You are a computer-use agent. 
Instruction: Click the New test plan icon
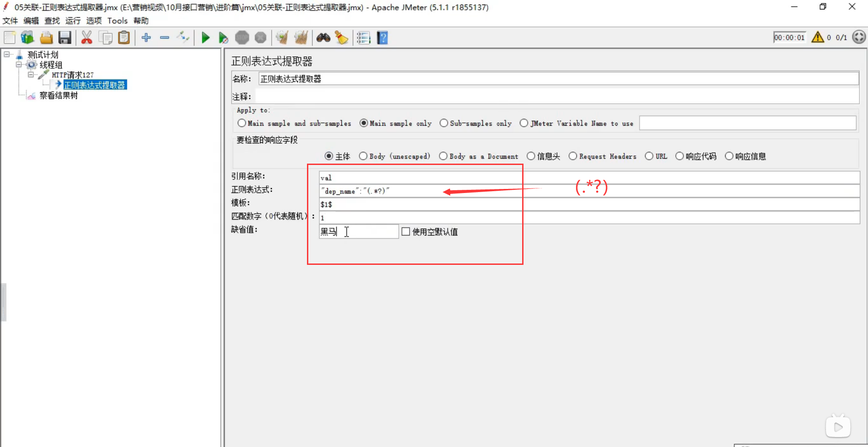tap(10, 38)
